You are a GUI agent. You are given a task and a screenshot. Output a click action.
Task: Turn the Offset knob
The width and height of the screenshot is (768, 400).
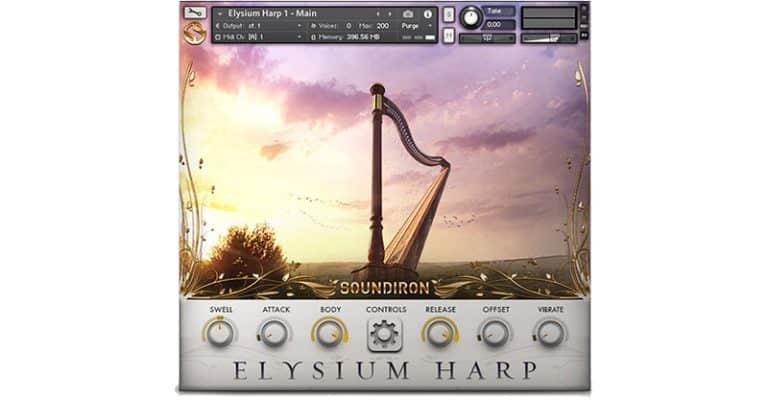click(495, 333)
